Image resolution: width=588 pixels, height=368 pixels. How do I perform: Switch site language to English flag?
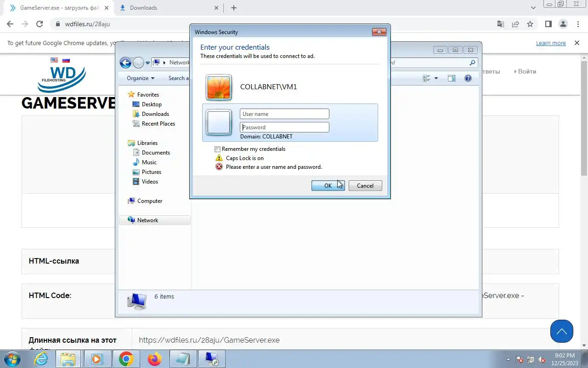point(54,60)
